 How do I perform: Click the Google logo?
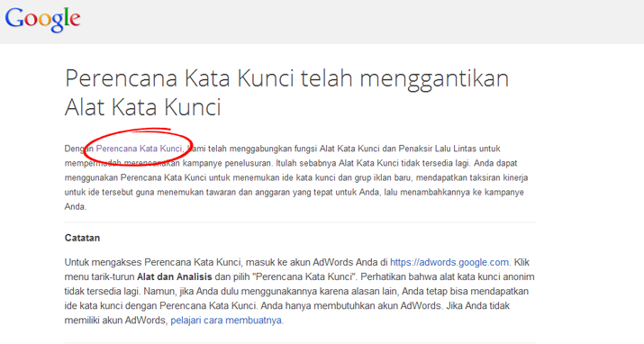(42, 19)
